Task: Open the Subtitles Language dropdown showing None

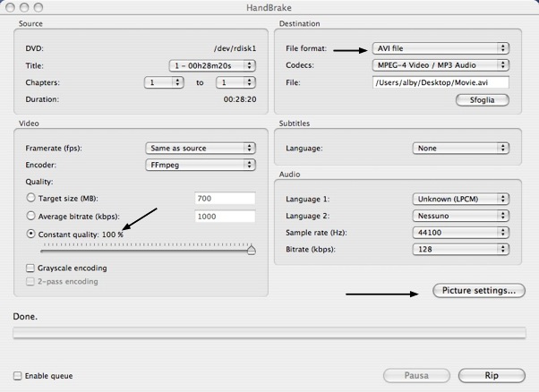Action: pyautogui.click(x=460, y=148)
